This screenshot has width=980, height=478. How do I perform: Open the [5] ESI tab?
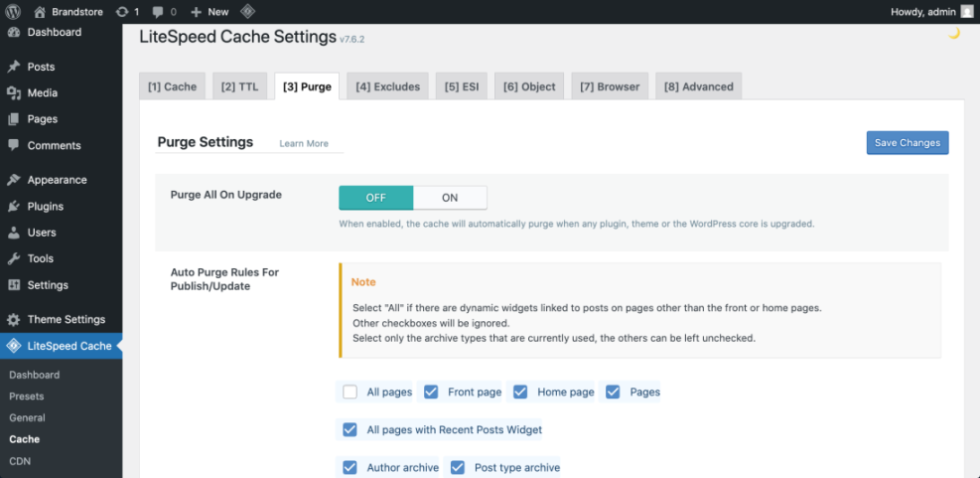point(462,86)
